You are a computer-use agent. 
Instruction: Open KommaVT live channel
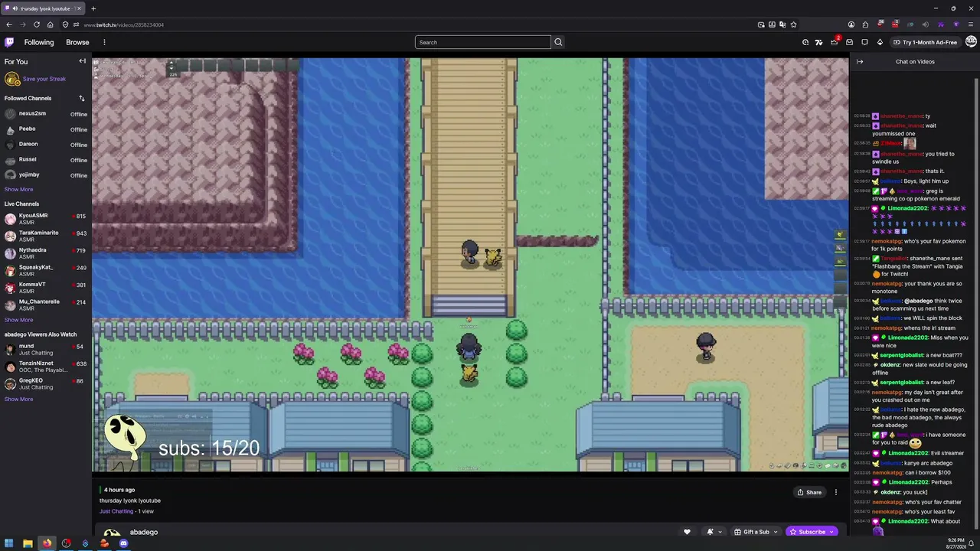coord(46,288)
